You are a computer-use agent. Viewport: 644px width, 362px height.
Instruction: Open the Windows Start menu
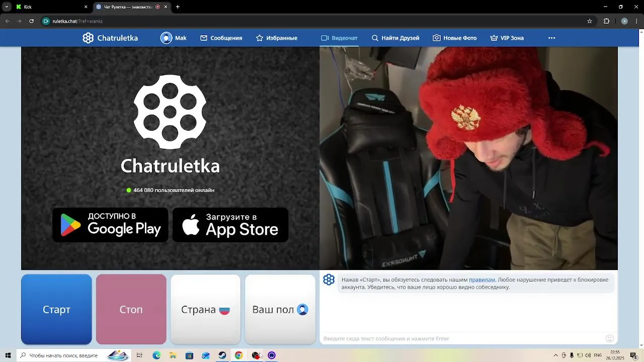click(8, 355)
